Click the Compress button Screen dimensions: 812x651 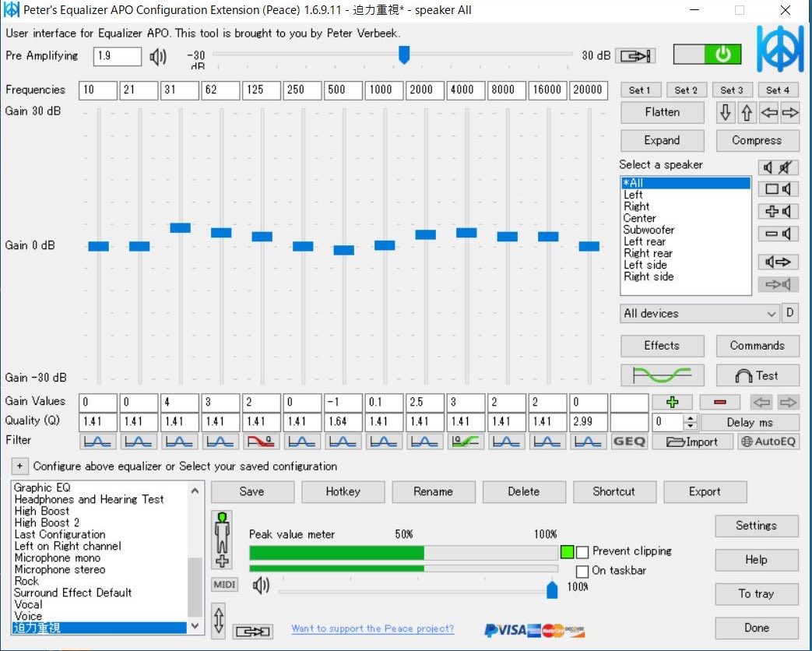pyautogui.click(x=757, y=140)
